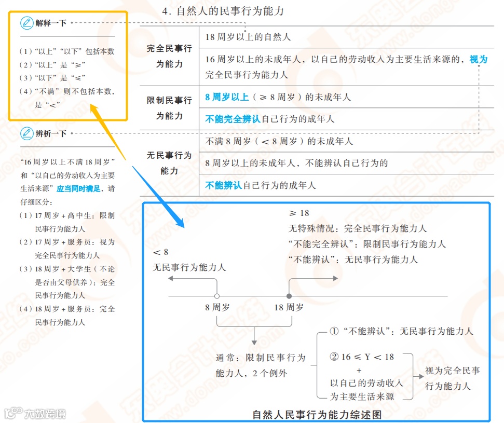Image resolution: width=504 pixels, height=423 pixels.
Task: Click example (3) 18周岁＋大学生
Action: click(x=67, y=282)
